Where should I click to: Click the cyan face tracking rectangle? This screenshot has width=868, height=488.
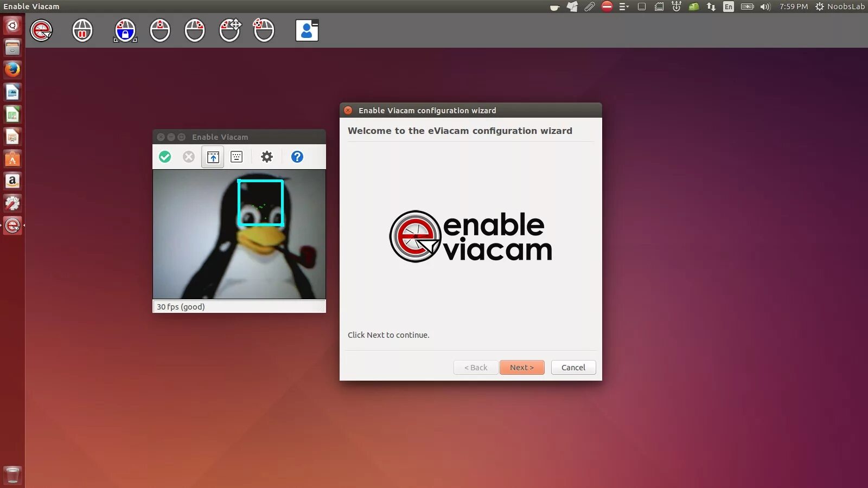(x=261, y=202)
